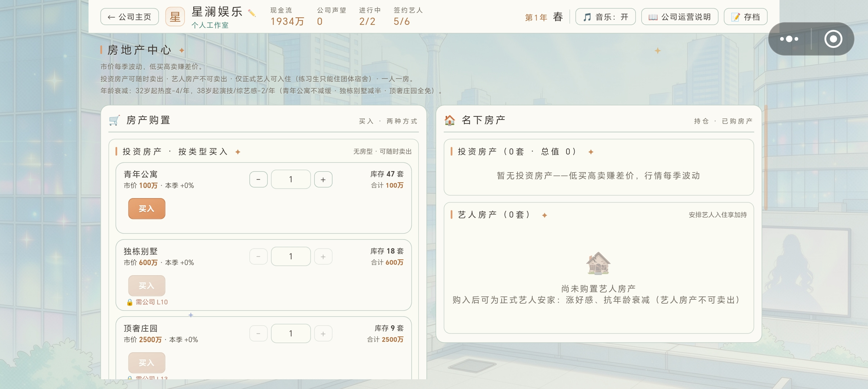Buy 青年公寓 with 买入 button
The image size is (868, 389).
(x=147, y=209)
